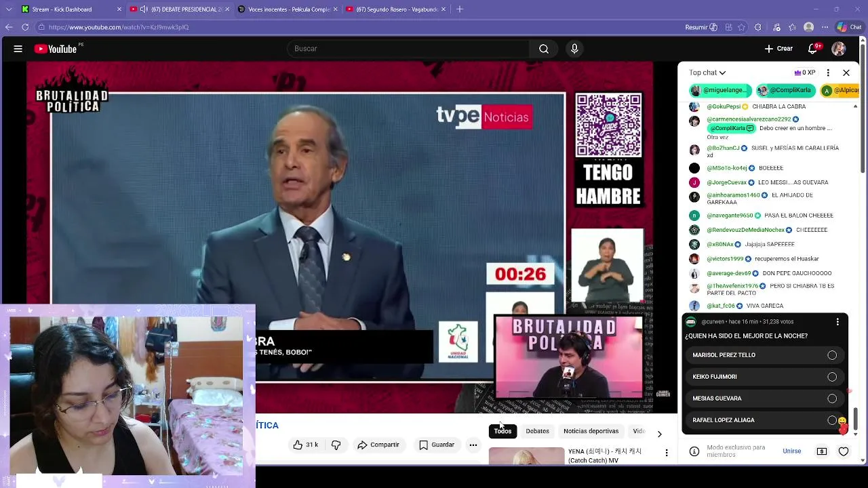This screenshot has width=868, height=488.
Task: Open @CompliKarla pinned chat chip
Action: 786,90
